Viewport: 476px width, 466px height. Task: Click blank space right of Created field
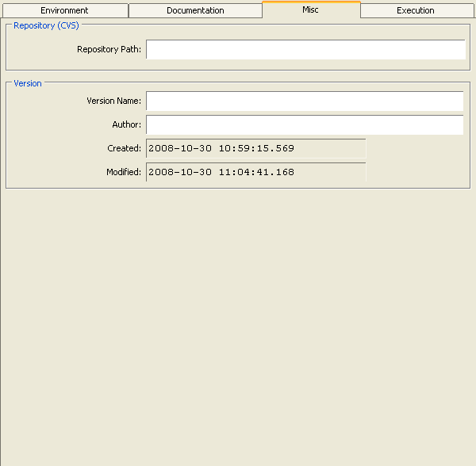tap(416, 148)
